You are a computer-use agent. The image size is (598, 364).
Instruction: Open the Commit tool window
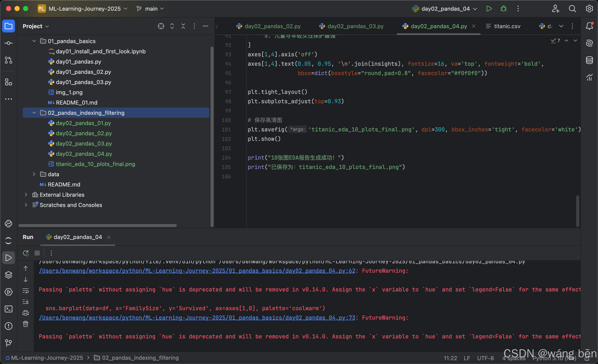pyautogui.click(x=9, y=43)
